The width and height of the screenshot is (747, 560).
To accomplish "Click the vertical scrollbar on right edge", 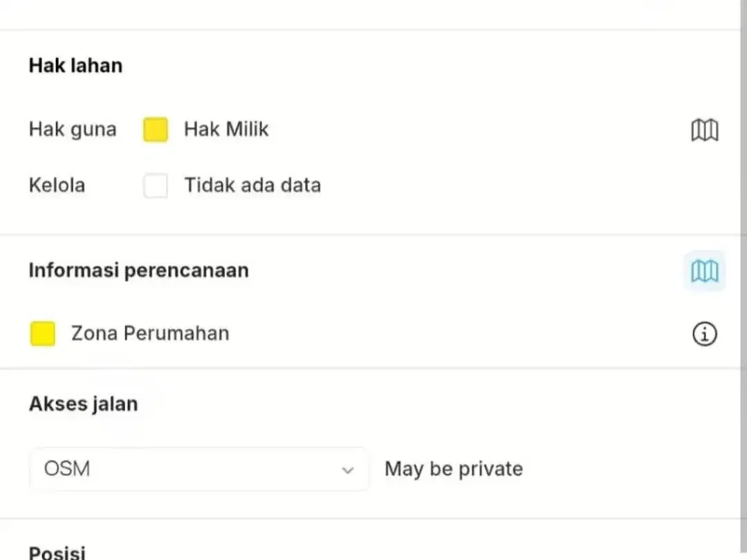I will point(744,280).
